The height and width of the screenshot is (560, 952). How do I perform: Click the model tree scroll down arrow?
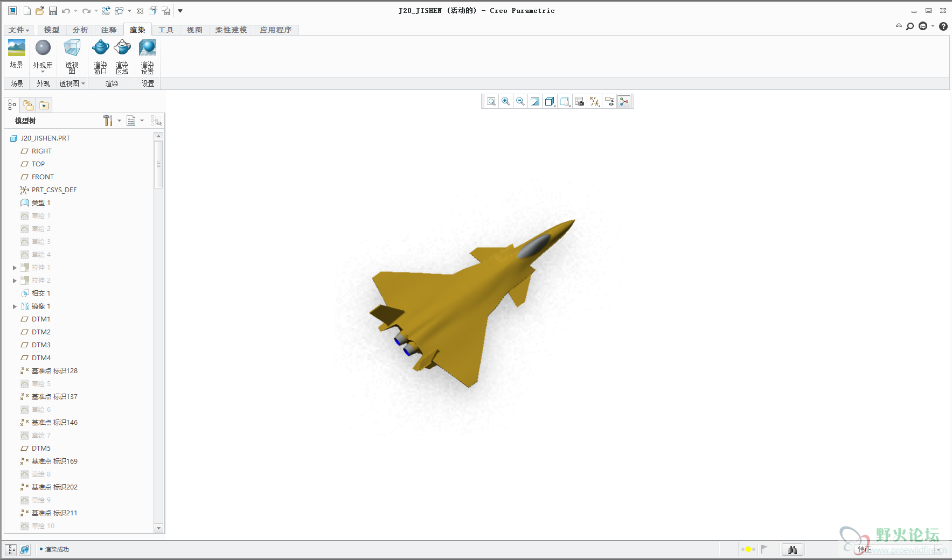coord(158,528)
